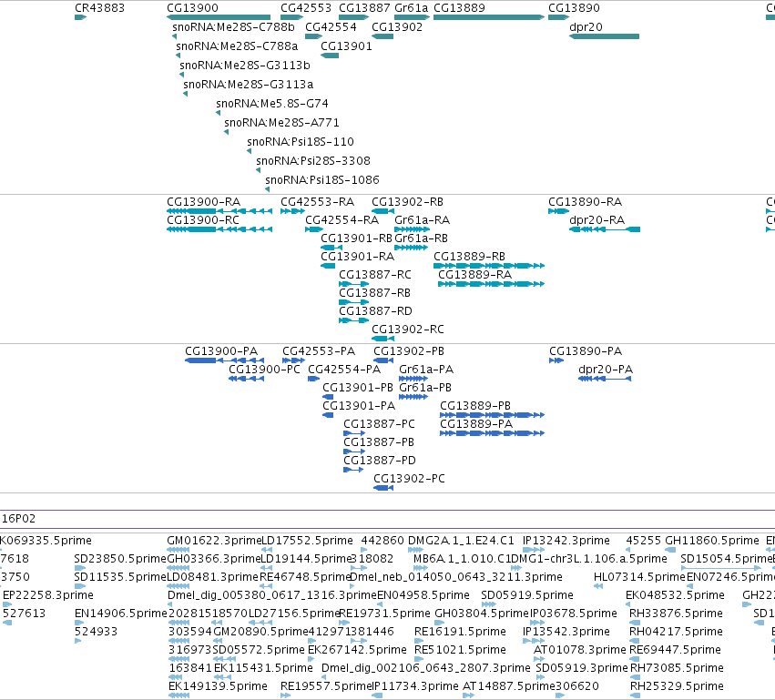Open the CG13887 gene
The width and height of the screenshot is (775, 700).
(354, 17)
